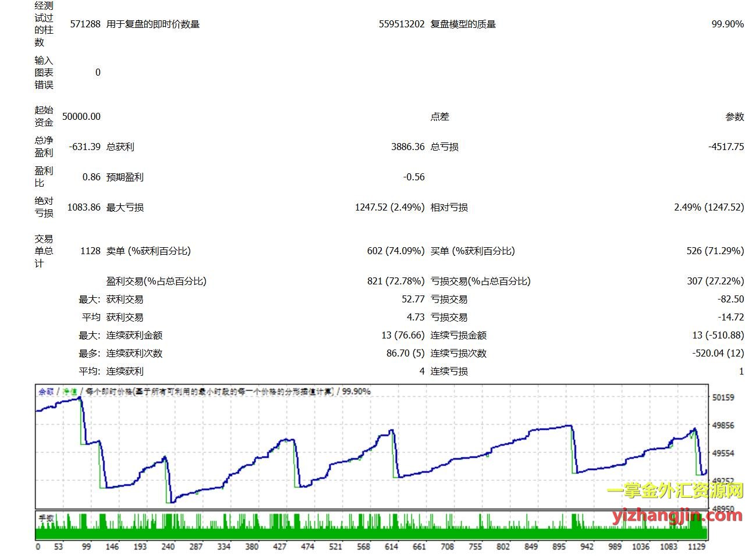
Task: Click the 买单 value 526 (71.29%)
Action: coord(715,251)
